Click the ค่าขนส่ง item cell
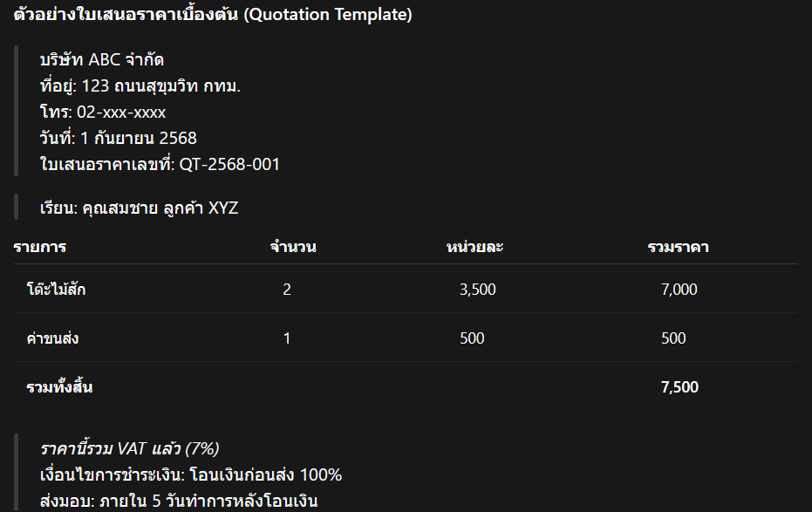The height and width of the screenshot is (512, 812). tap(52, 338)
